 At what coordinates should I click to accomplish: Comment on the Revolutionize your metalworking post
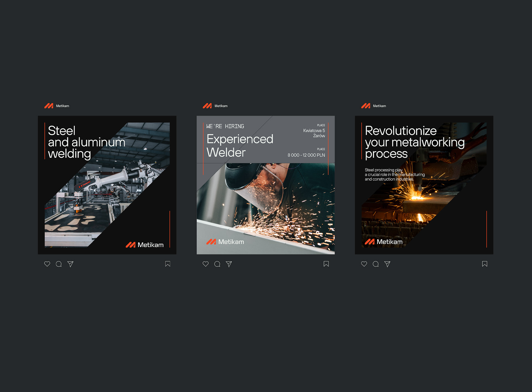click(x=376, y=264)
